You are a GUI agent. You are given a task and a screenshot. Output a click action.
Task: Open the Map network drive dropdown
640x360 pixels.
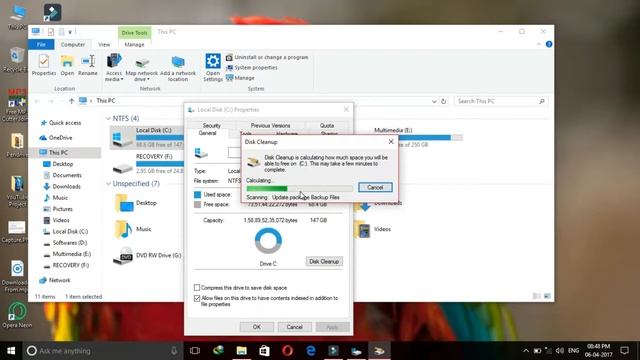(142, 67)
